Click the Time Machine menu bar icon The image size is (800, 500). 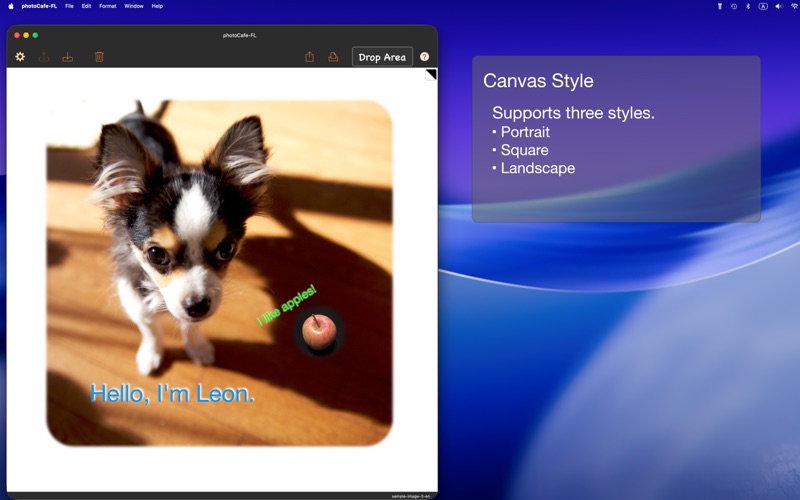point(734,6)
